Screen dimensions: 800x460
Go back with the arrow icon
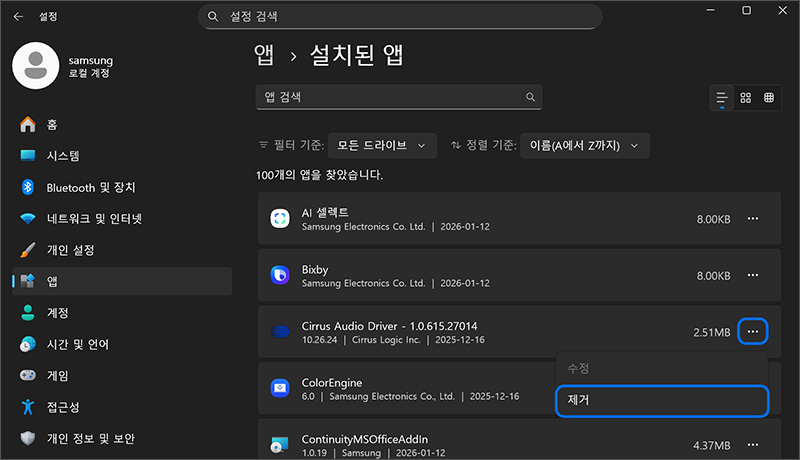(x=18, y=16)
